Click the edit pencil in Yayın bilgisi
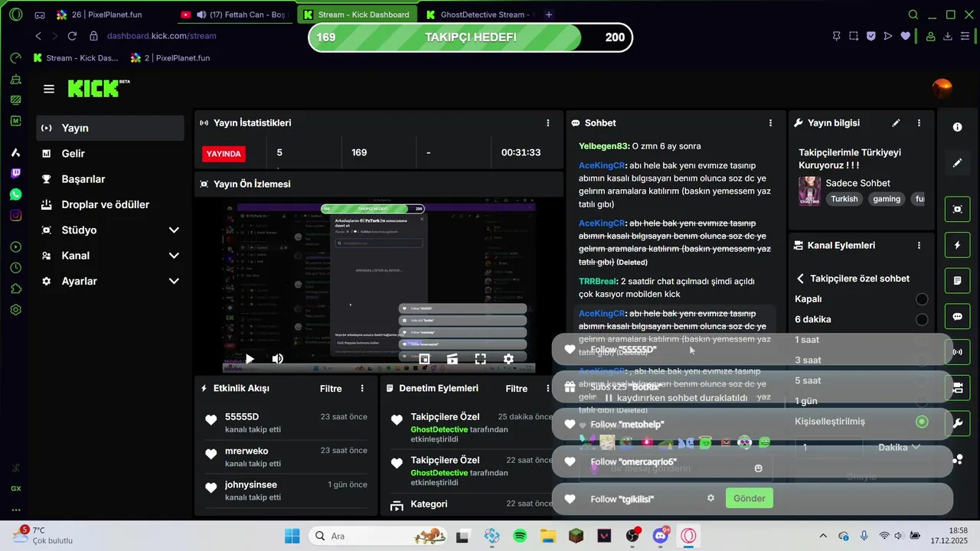 (x=897, y=122)
